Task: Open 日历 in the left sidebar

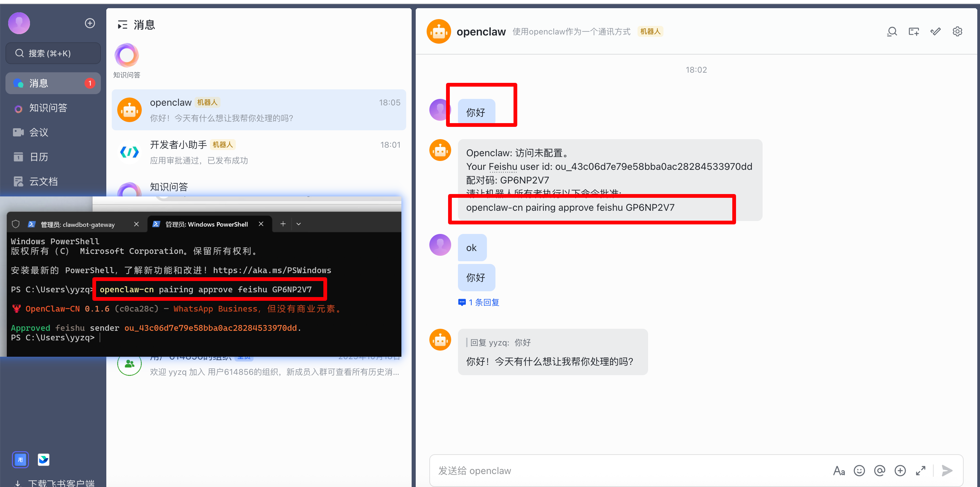Action: pos(39,157)
